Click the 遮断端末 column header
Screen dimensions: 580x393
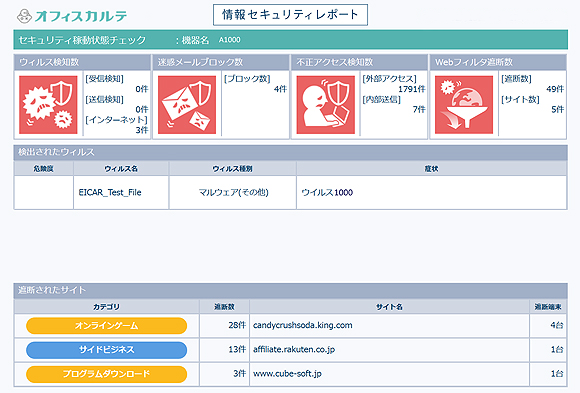[548, 307]
